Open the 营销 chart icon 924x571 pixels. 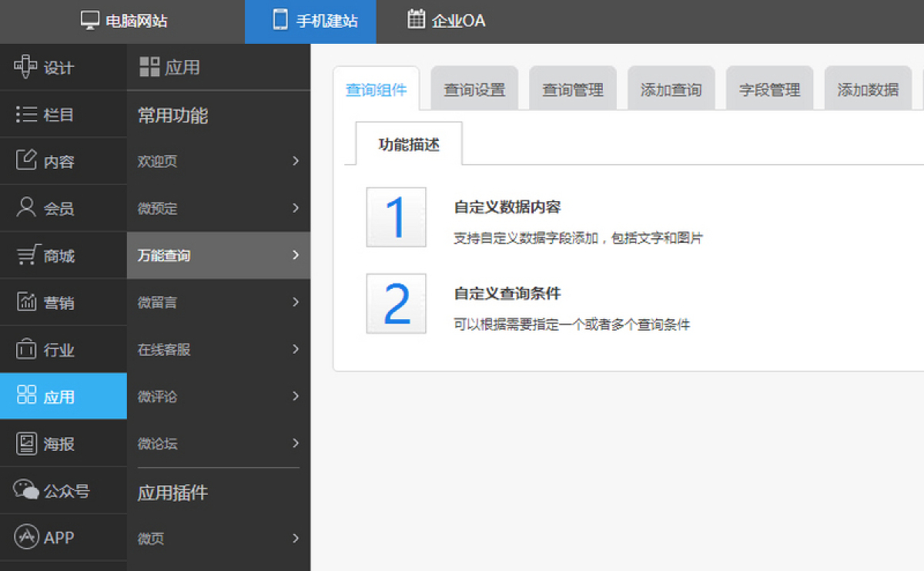tap(26, 303)
